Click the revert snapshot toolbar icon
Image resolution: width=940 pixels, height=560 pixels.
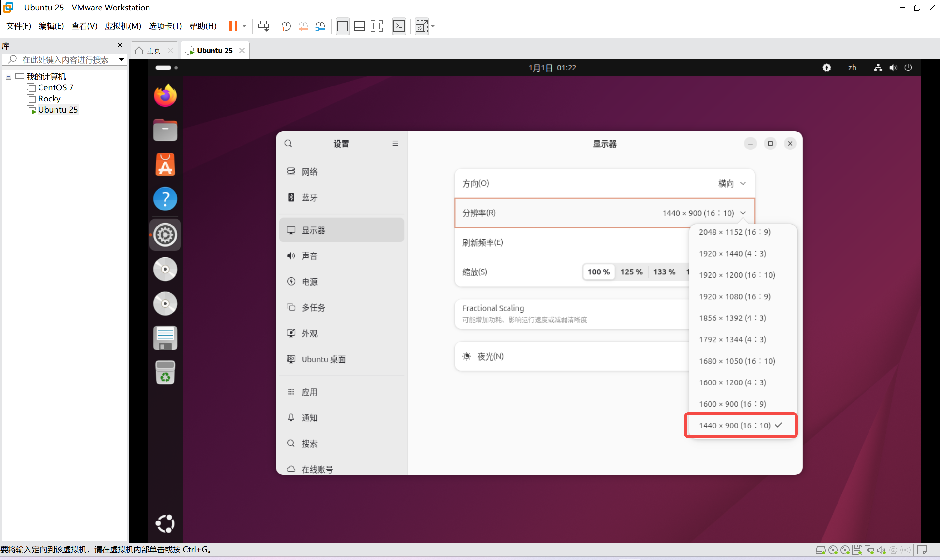point(303,26)
